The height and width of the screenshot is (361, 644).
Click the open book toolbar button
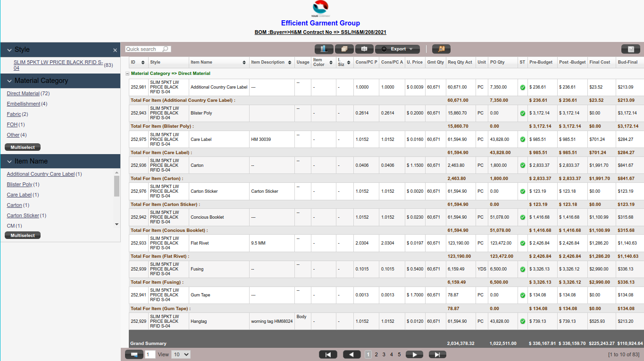click(364, 49)
